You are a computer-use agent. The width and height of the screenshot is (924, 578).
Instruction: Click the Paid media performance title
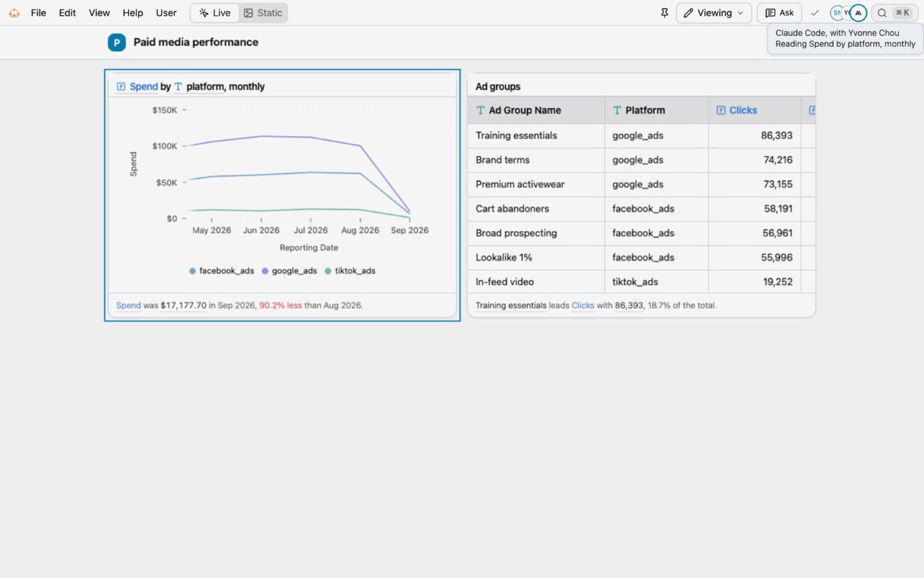196,42
